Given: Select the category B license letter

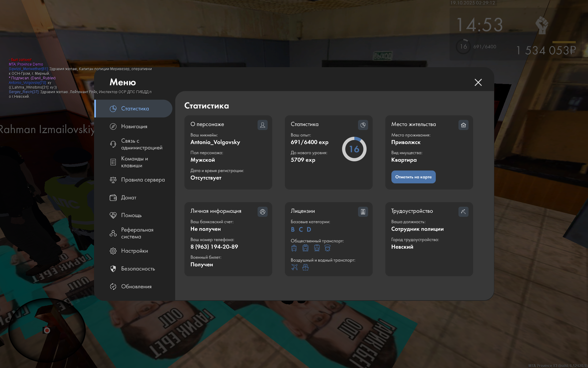Looking at the screenshot, I should pyautogui.click(x=293, y=229).
